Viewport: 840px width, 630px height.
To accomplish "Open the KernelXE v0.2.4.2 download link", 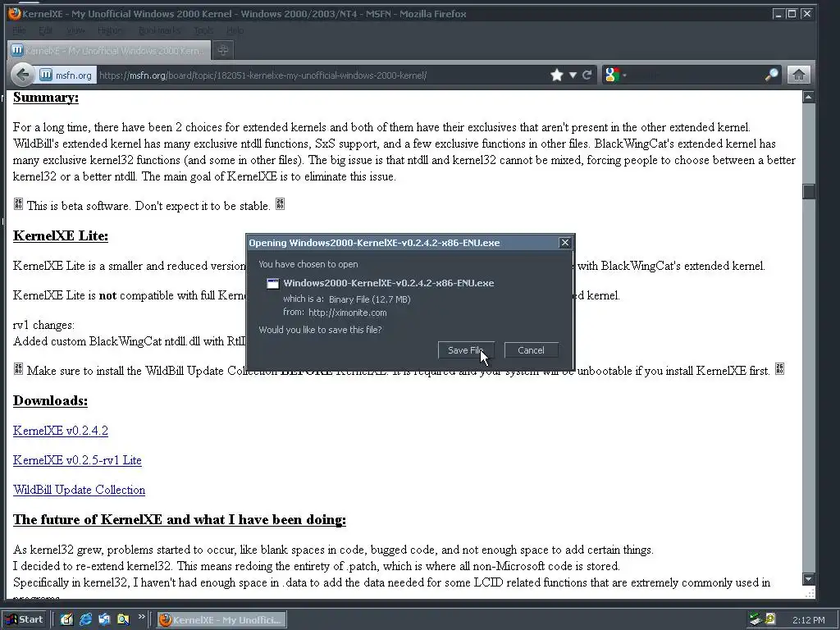I will point(61,431).
